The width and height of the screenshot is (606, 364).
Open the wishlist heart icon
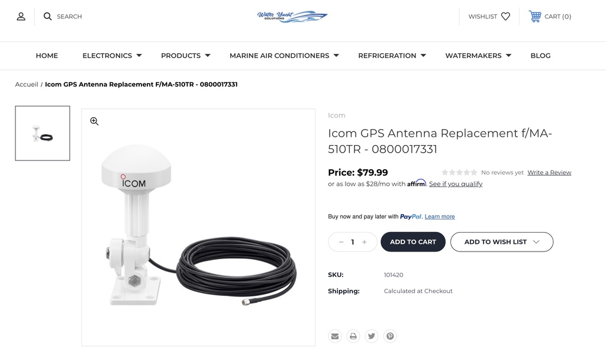505,16
